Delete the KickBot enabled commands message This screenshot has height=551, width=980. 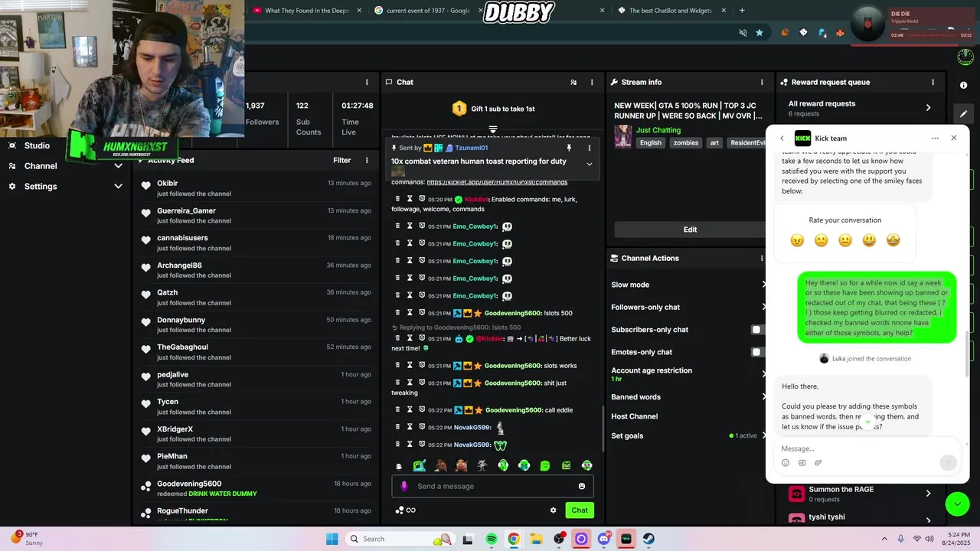[x=398, y=199]
